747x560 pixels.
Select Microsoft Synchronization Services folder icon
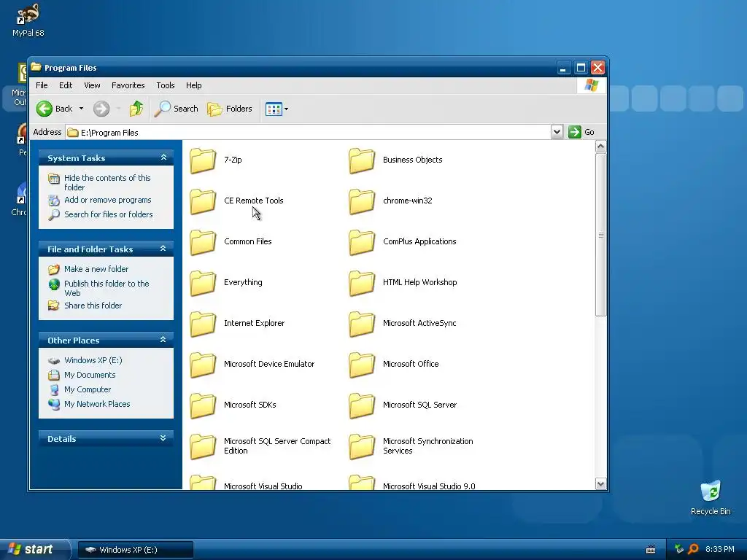(x=362, y=446)
